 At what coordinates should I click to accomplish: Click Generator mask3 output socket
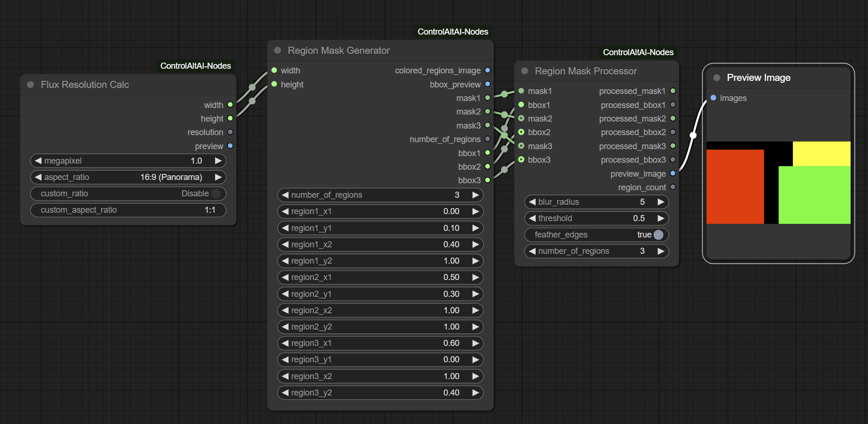click(x=488, y=125)
